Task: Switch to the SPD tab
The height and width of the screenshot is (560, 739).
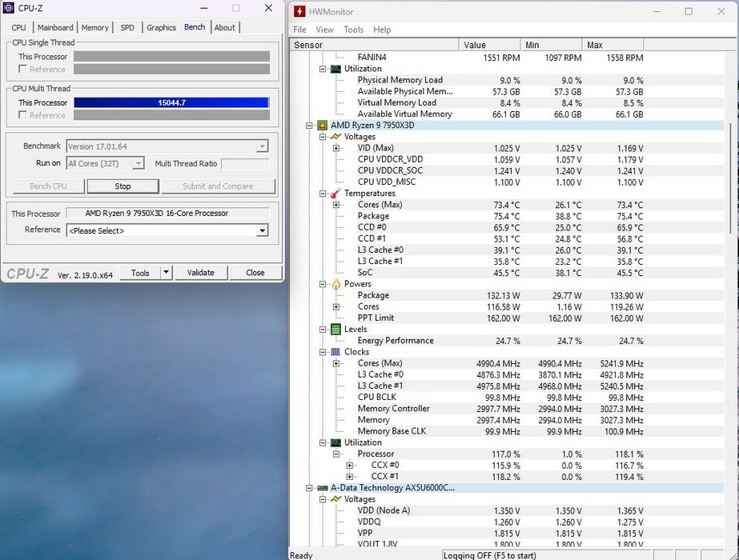Action: click(127, 28)
